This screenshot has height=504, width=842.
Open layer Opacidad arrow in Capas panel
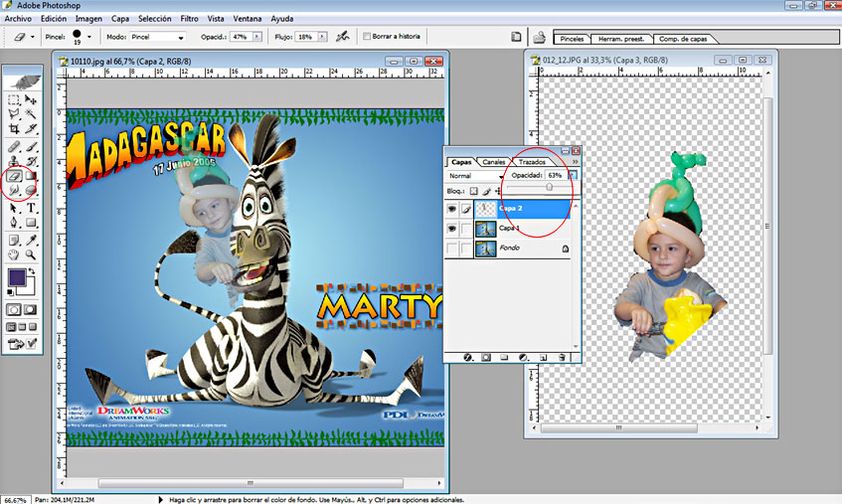[573, 176]
